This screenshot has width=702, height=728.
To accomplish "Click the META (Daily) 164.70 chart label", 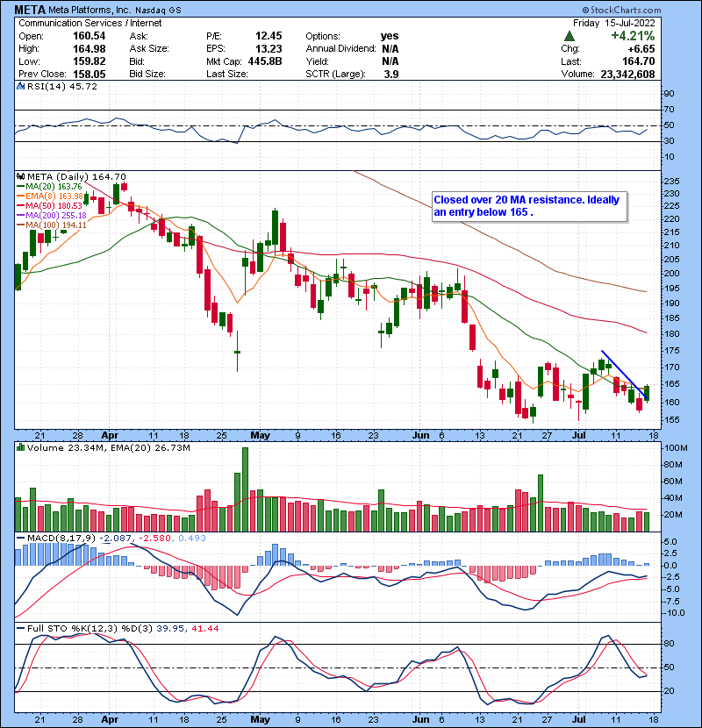I will (x=76, y=176).
